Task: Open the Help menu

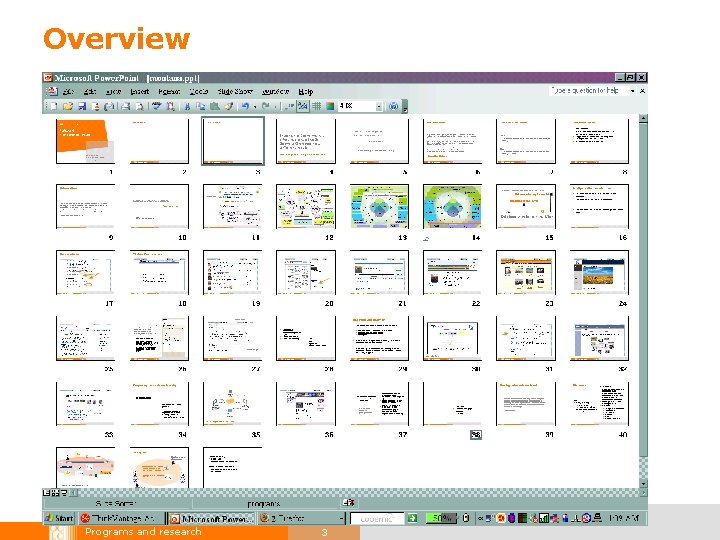Action: [x=305, y=91]
